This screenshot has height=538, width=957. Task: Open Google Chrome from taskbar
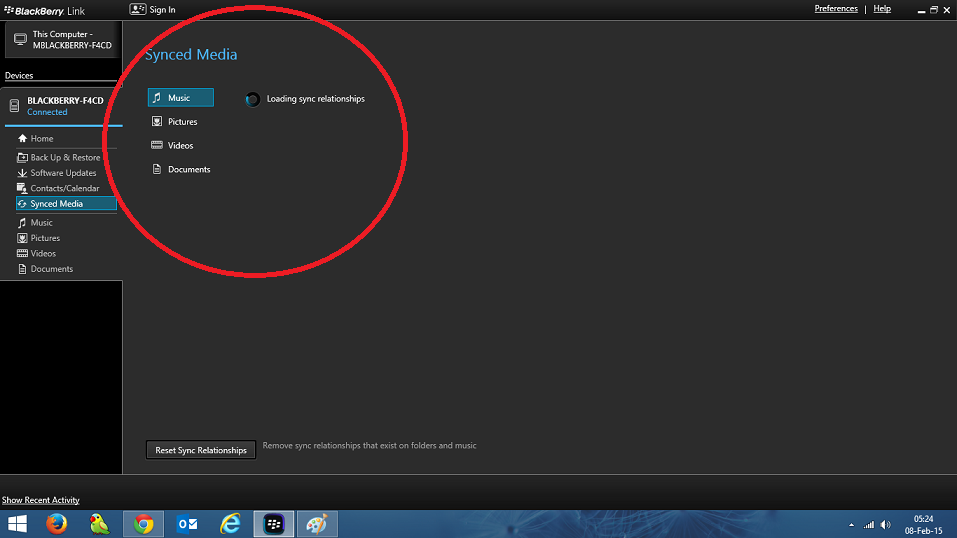click(x=143, y=524)
